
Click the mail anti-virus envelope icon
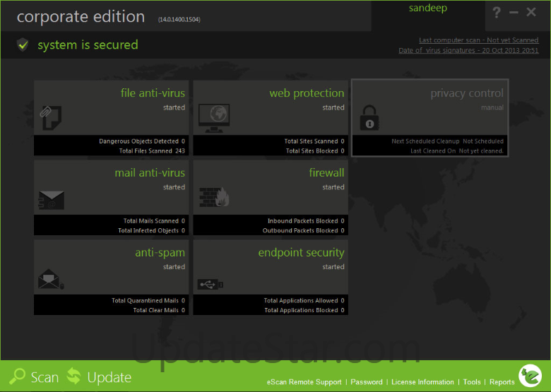(51, 198)
